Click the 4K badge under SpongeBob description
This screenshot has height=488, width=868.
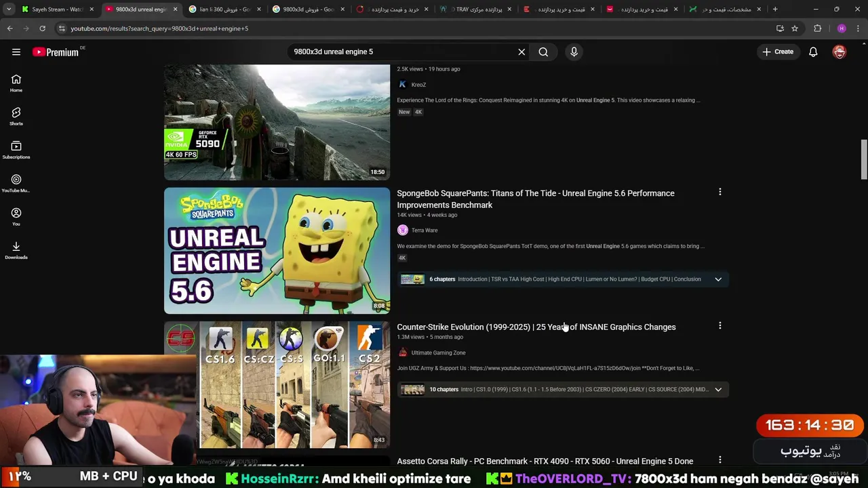click(402, 258)
